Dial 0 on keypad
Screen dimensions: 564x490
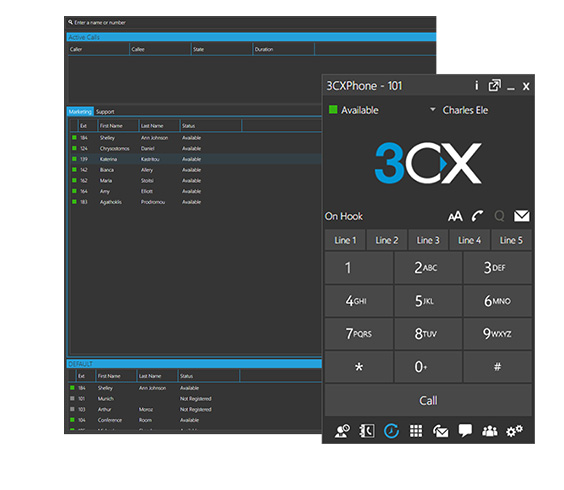428,367
